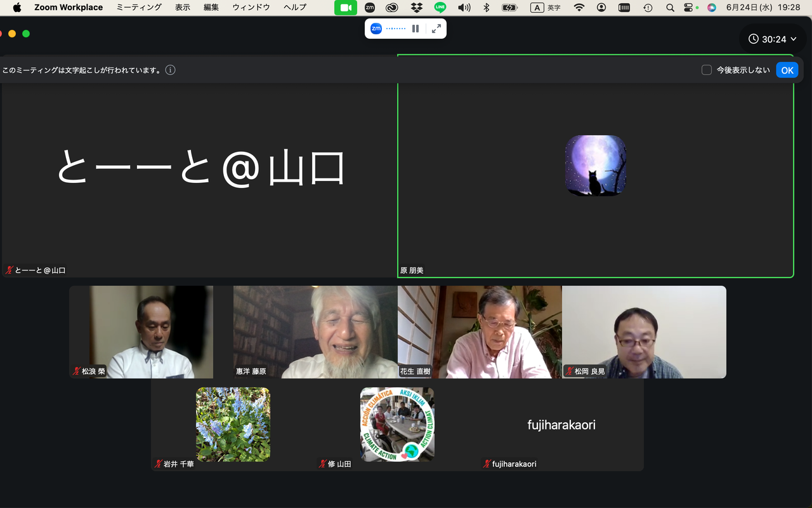
Task: Open the green Zoom camera menu bar icon
Action: [x=346, y=8]
